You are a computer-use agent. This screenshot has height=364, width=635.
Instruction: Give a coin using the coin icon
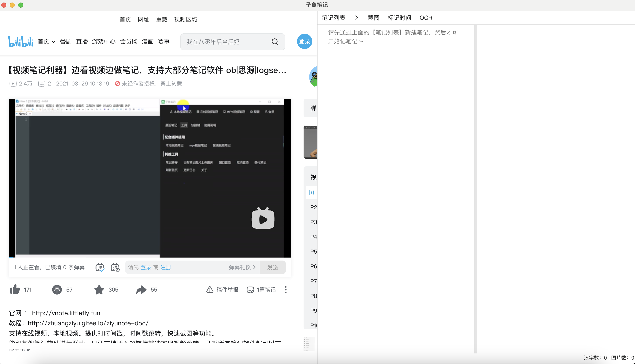(x=57, y=289)
